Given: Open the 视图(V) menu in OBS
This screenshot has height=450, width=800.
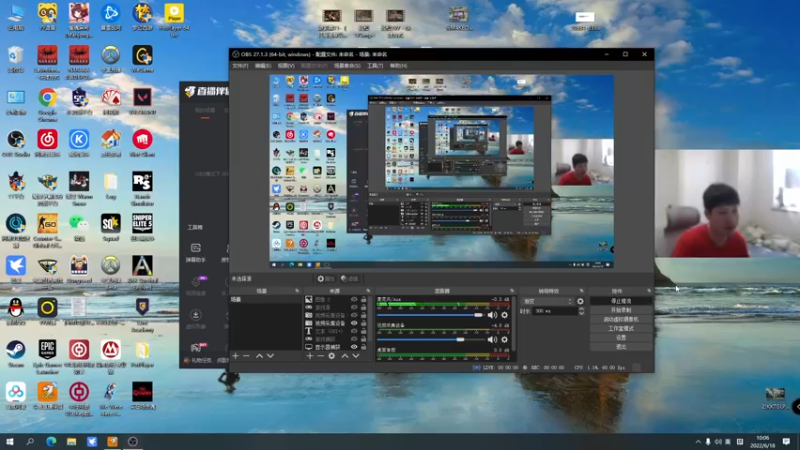Looking at the screenshot, I should tap(286, 66).
